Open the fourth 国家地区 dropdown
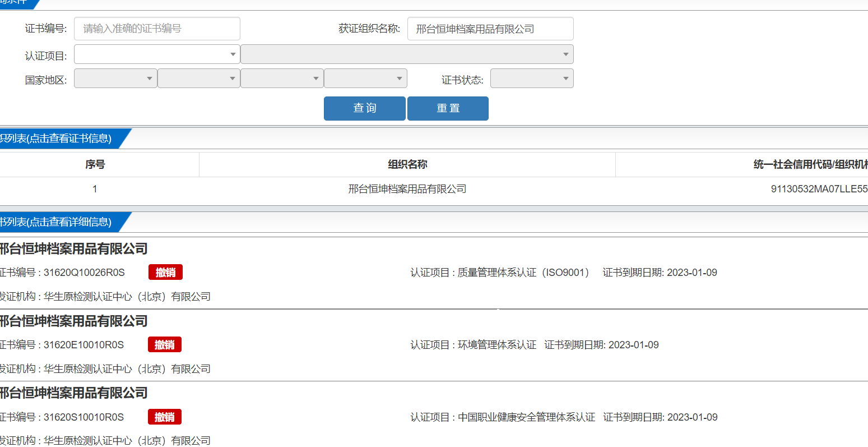This screenshot has height=447, width=868. 366,79
